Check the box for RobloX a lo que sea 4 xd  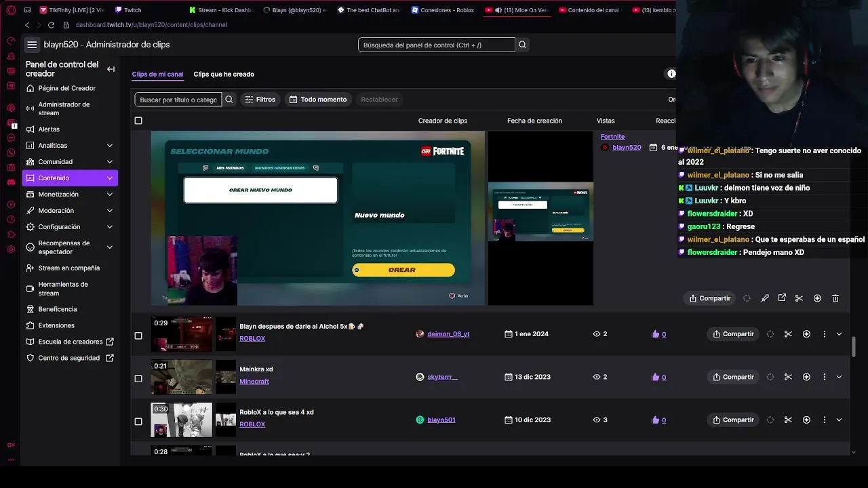coord(138,421)
